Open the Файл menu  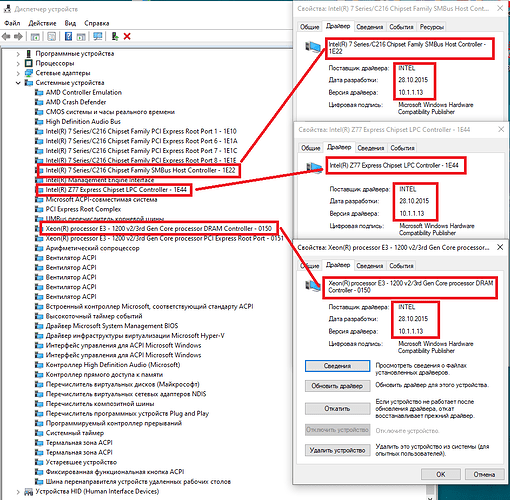12,23
